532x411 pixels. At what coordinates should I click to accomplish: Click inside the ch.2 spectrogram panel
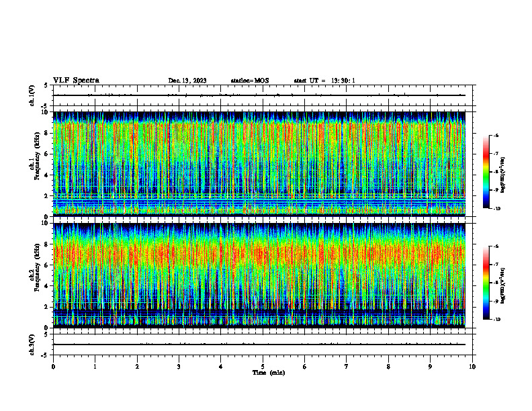tap(259, 275)
